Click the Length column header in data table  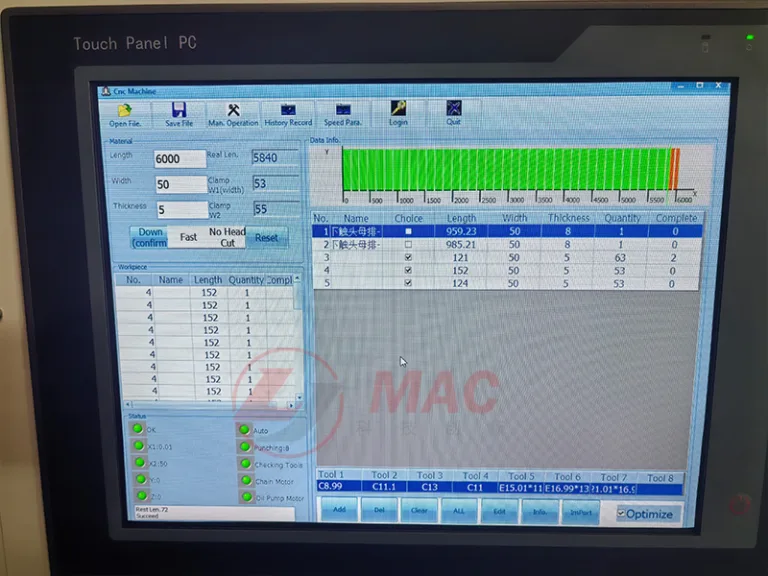[461, 218]
